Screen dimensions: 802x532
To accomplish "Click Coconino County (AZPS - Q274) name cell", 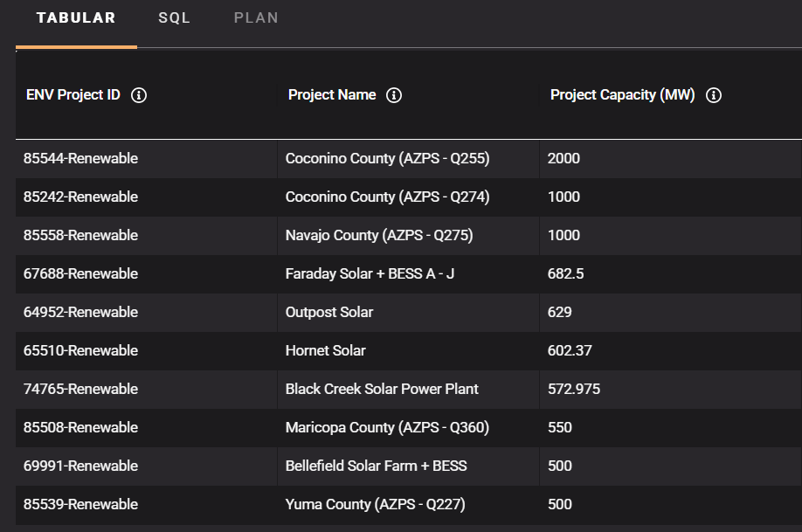I will tap(387, 197).
